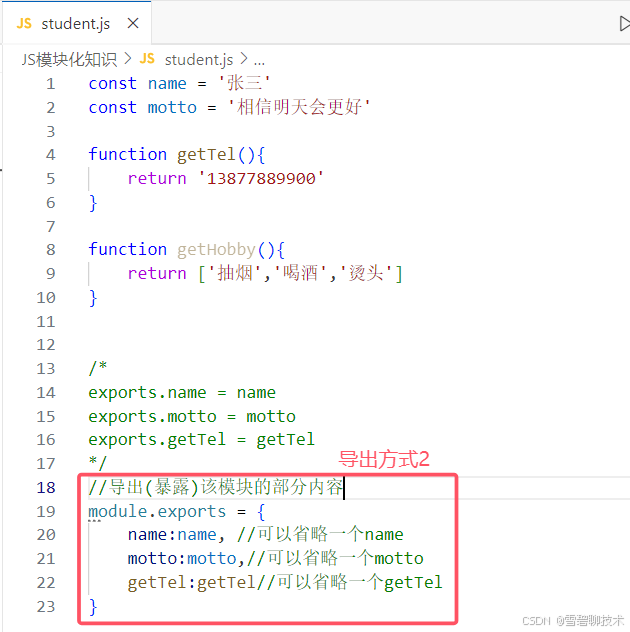Screen dimensions: 630x632
Task: Click the name:name property on line 20
Action: tap(172, 535)
